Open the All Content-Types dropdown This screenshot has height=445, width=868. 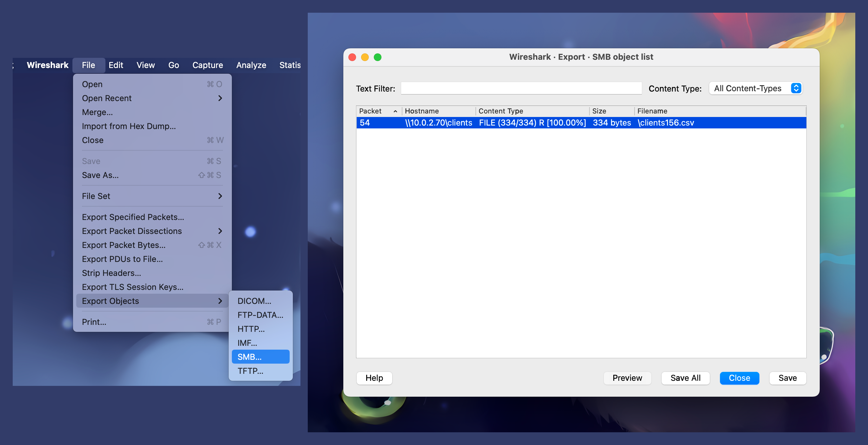click(x=756, y=88)
